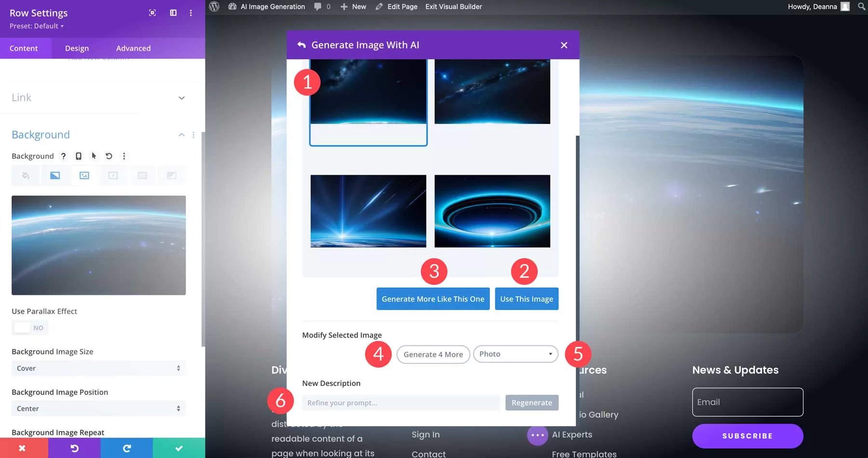Viewport: 868px width, 458px height.
Task: Open Background Image Position dropdown
Action: click(98, 408)
